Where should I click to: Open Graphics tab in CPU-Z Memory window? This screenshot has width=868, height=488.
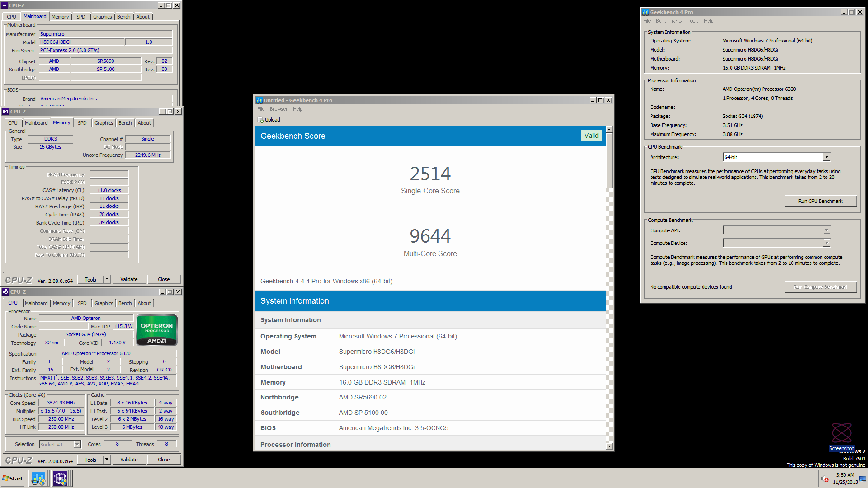pyautogui.click(x=104, y=123)
